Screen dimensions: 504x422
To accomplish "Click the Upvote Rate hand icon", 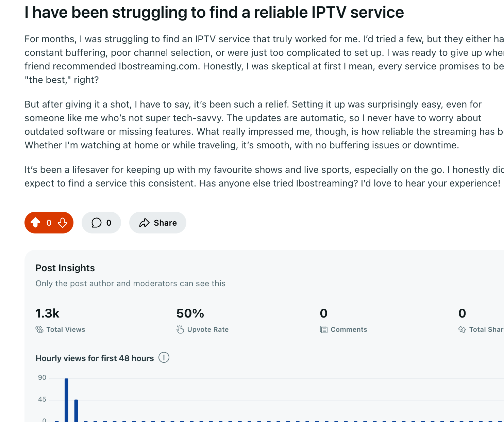I will tap(180, 329).
